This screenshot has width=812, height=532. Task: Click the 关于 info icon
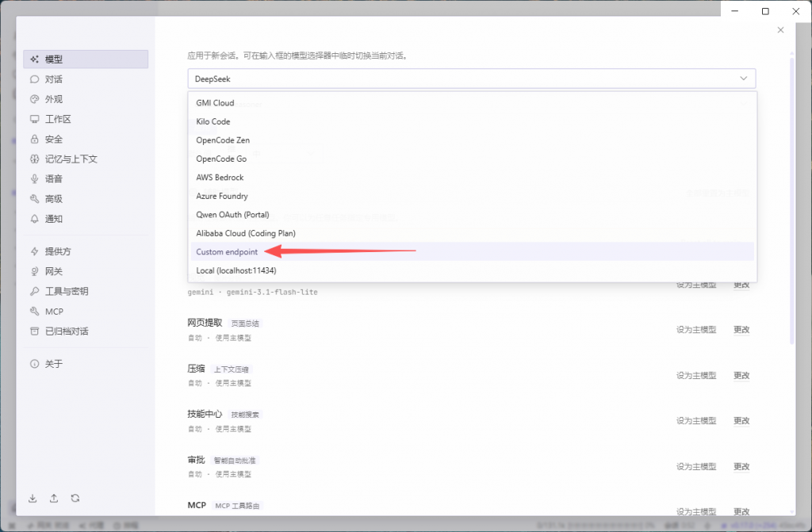[34, 364]
